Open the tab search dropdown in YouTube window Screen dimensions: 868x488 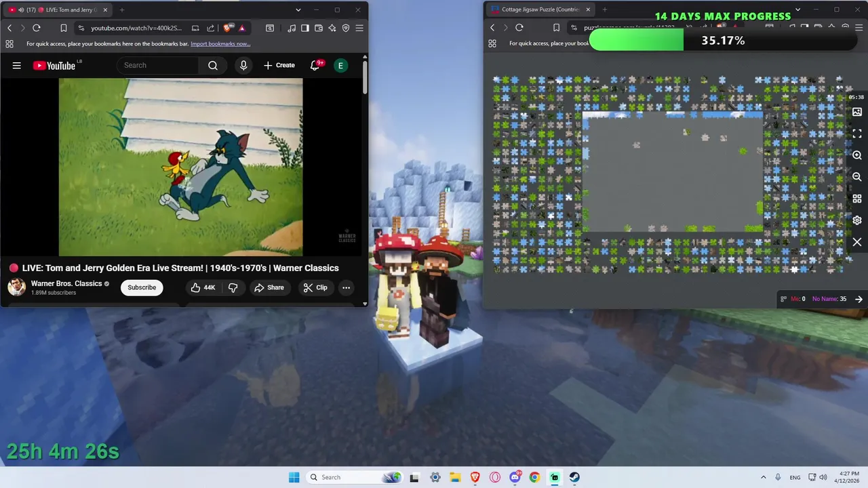(x=298, y=9)
